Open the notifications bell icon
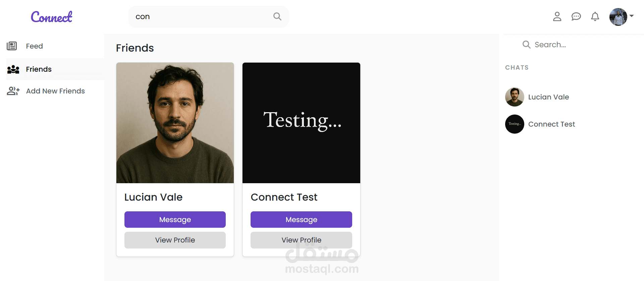Viewport: 644px width, 281px height. coord(595,16)
